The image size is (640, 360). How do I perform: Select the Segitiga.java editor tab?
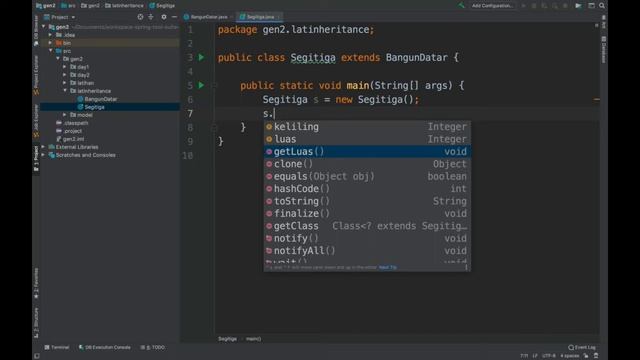(260, 17)
